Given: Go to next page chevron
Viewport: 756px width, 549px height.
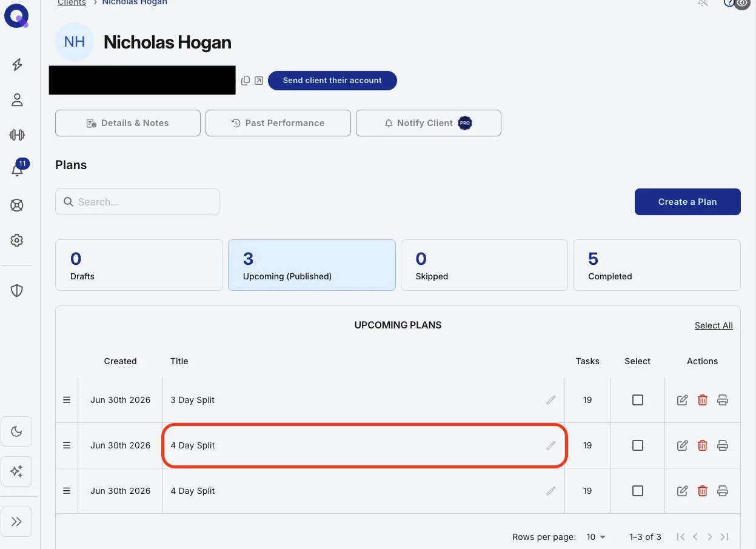Looking at the screenshot, I should [x=710, y=537].
